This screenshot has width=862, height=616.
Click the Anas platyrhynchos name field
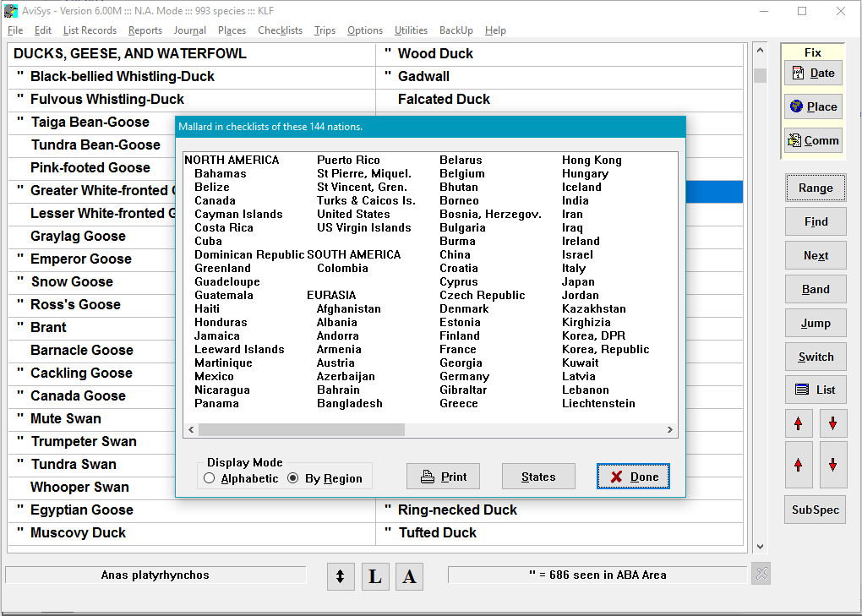[x=155, y=575]
